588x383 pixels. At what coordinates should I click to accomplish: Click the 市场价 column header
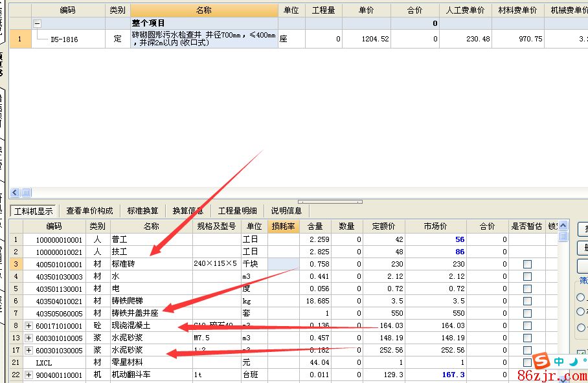click(435, 226)
